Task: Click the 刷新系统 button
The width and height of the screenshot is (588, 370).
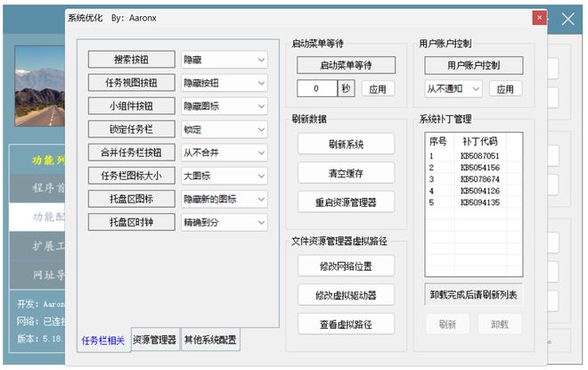Action: (346, 144)
